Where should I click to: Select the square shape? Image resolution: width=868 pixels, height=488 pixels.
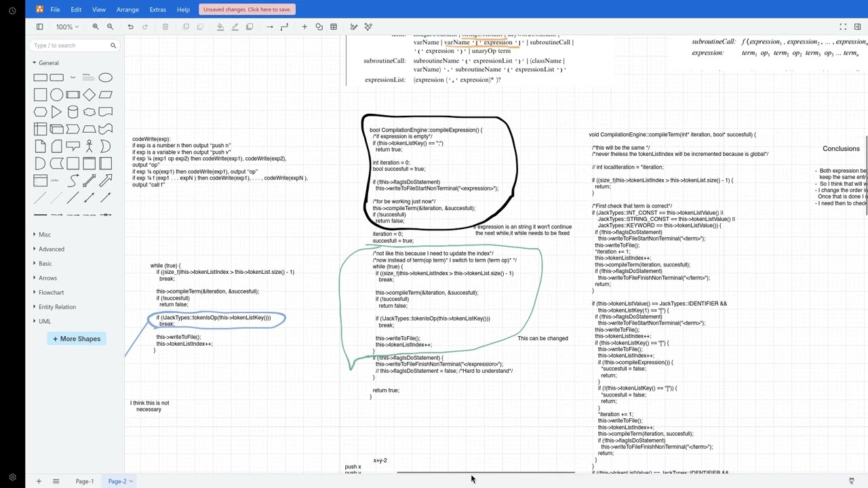coord(40,94)
